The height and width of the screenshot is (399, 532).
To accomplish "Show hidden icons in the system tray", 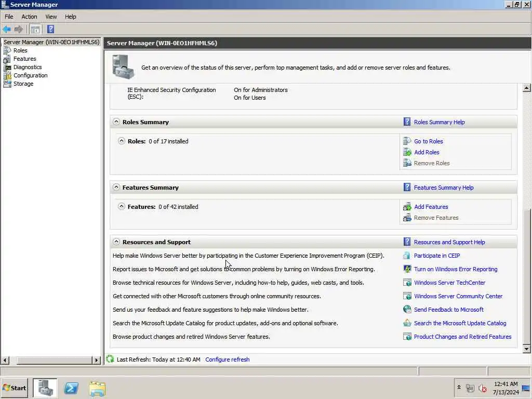I will click(459, 387).
